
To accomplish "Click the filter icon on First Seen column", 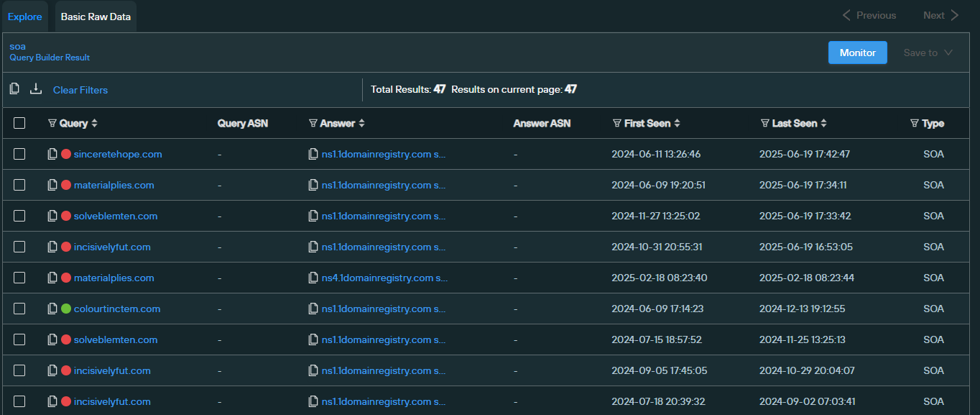I will coord(616,123).
